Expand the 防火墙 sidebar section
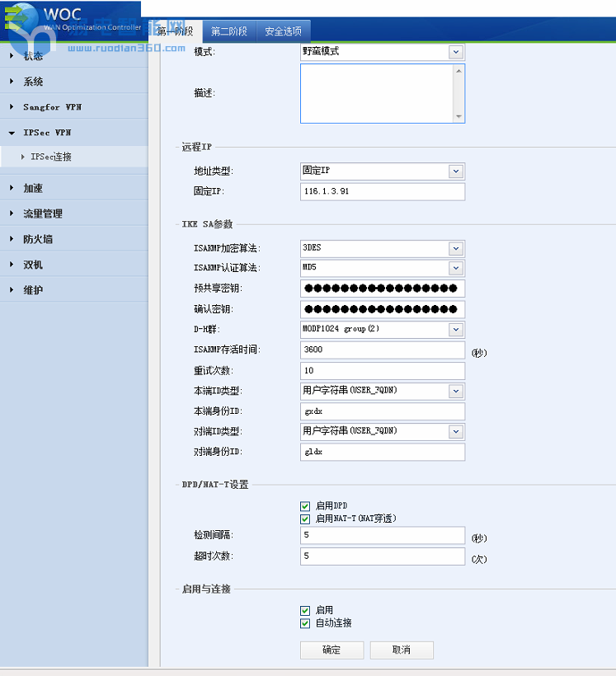The width and height of the screenshot is (616, 676). pos(37,239)
